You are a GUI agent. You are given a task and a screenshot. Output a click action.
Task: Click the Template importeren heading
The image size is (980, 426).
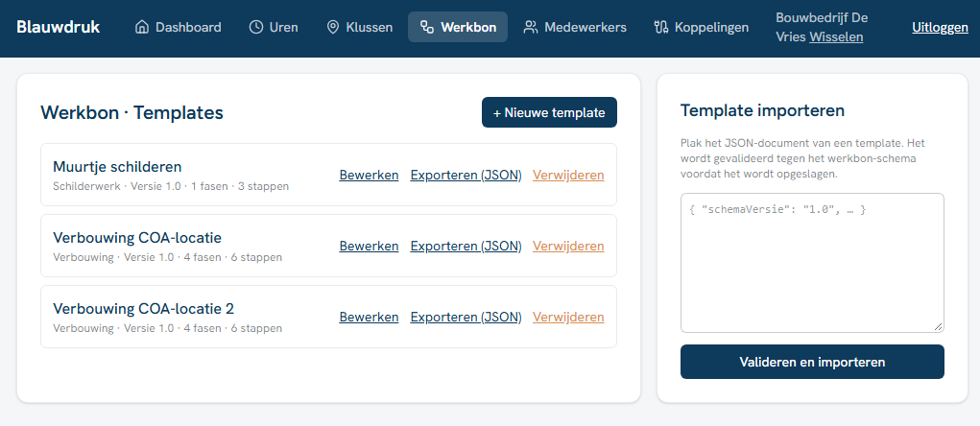pyautogui.click(x=762, y=110)
